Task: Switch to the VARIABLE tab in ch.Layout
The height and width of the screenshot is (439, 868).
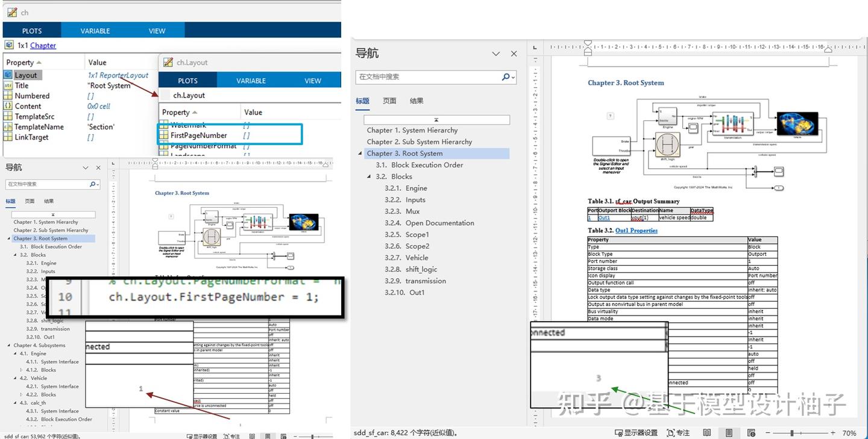Action: (x=251, y=80)
